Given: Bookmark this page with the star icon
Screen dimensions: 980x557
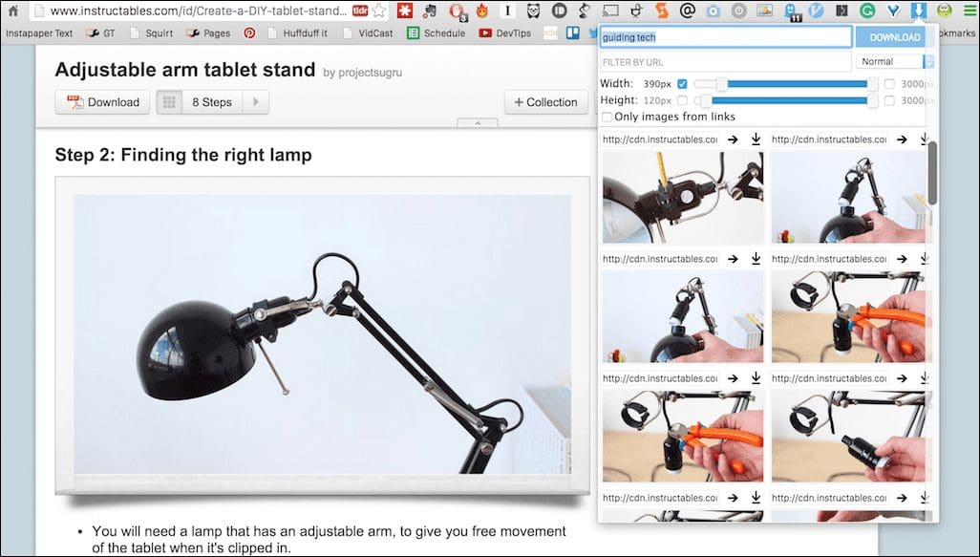Looking at the screenshot, I should 379,11.
